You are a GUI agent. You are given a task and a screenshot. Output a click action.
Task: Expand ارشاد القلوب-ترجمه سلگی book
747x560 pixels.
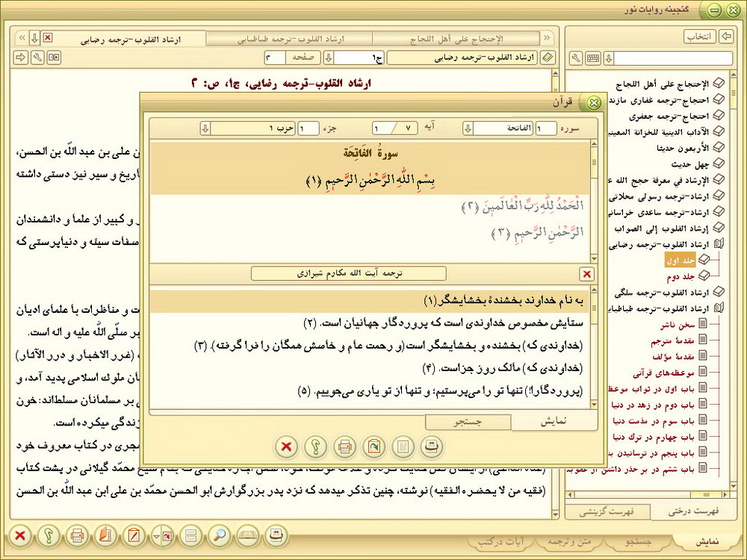pos(719,293)
